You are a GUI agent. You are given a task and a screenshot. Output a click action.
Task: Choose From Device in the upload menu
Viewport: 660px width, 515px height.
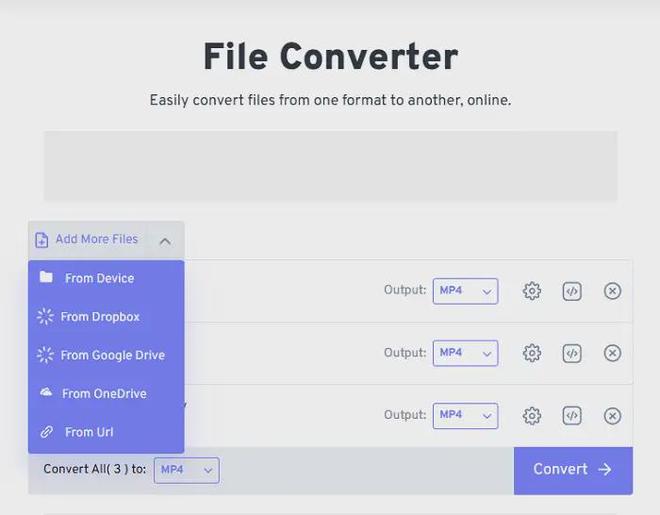tap(99, 279)
